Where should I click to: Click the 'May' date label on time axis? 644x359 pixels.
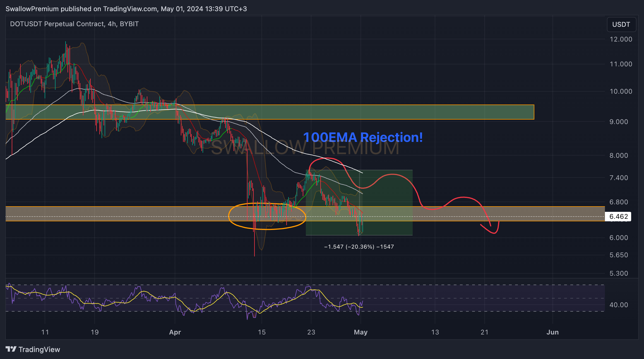coord(361,332)
